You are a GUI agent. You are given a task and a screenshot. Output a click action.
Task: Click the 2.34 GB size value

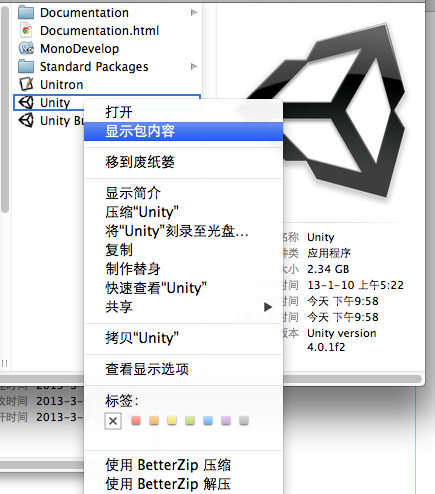pyautogui.click(x=328, y=269)
